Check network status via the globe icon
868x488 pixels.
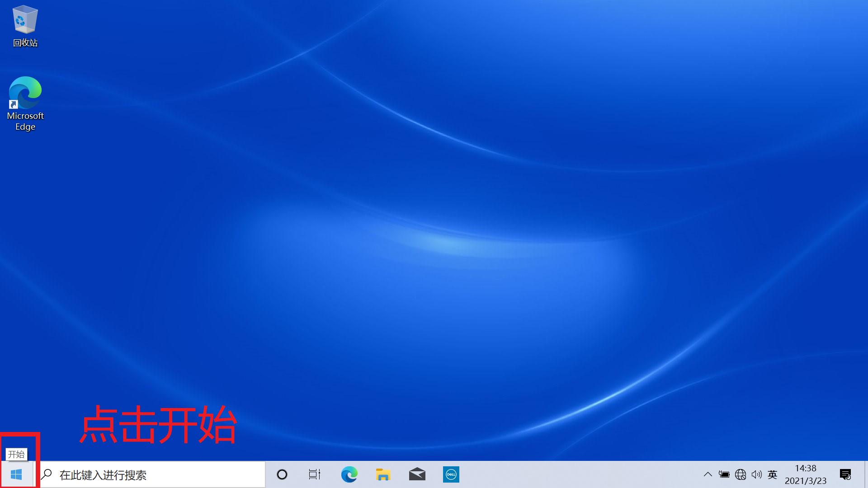[741, 474]
